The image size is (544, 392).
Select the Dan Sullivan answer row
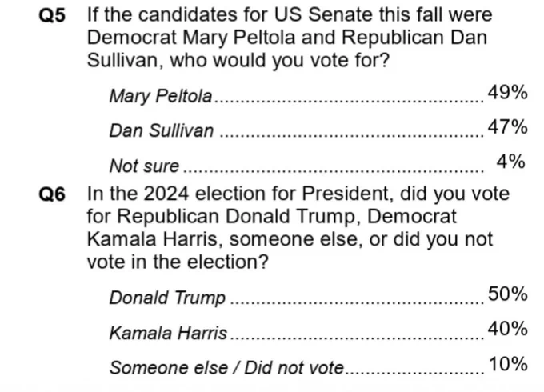[318, 129]
